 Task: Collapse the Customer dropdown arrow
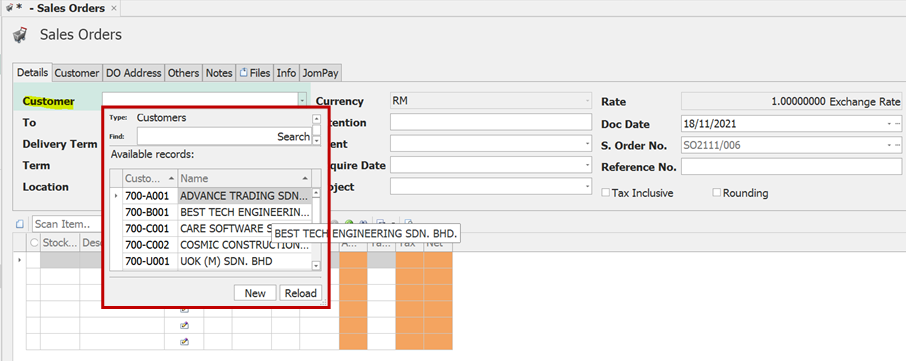pyautogui.click(x=302, y=101)
